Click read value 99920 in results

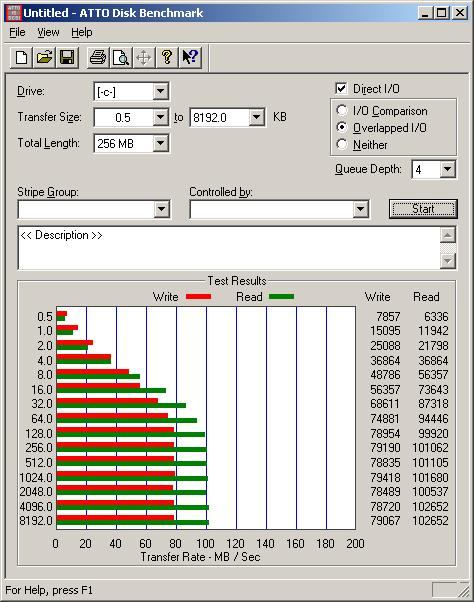(433, 433)
